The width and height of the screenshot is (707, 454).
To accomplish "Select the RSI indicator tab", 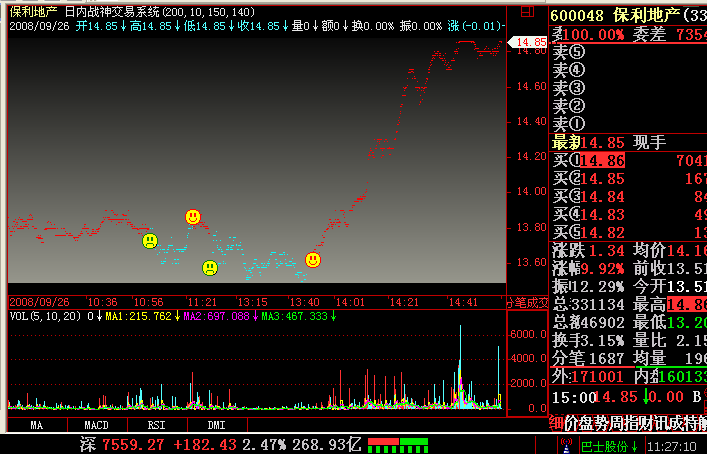I will click(x=156, y=425).
